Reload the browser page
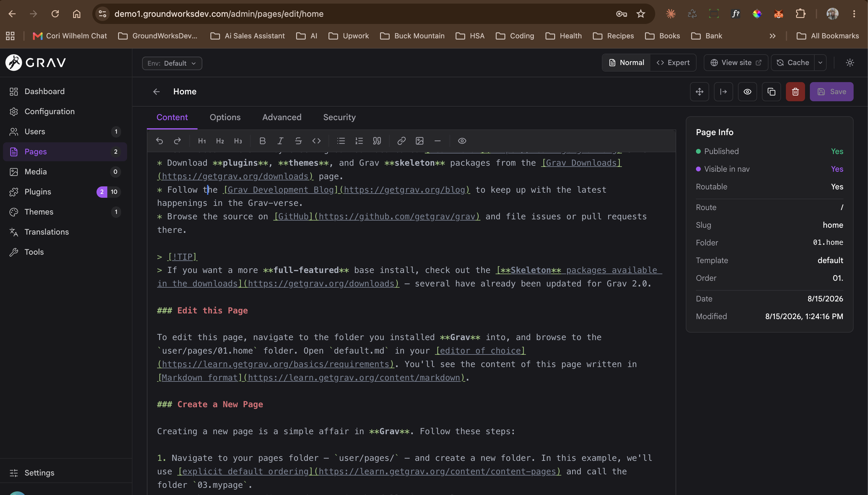This screenshot has height=495, width=868. pyautogui.click(x=55, y=14)
